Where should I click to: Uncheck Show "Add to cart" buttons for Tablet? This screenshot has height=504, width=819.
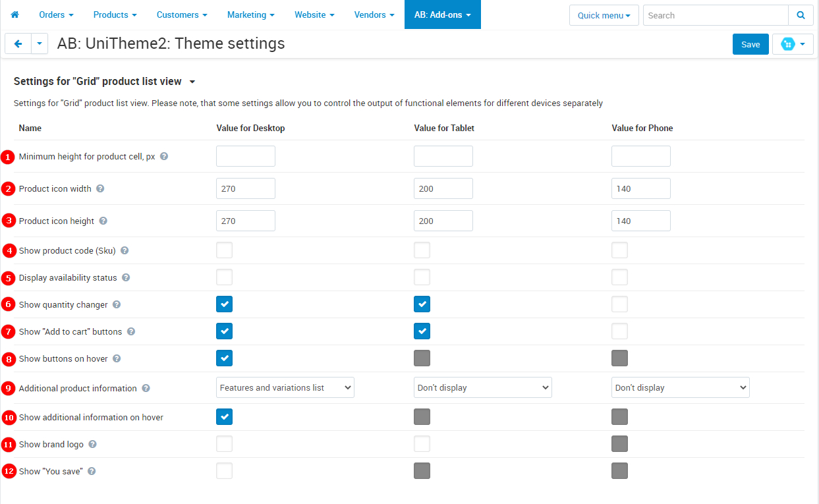point(422,331)
